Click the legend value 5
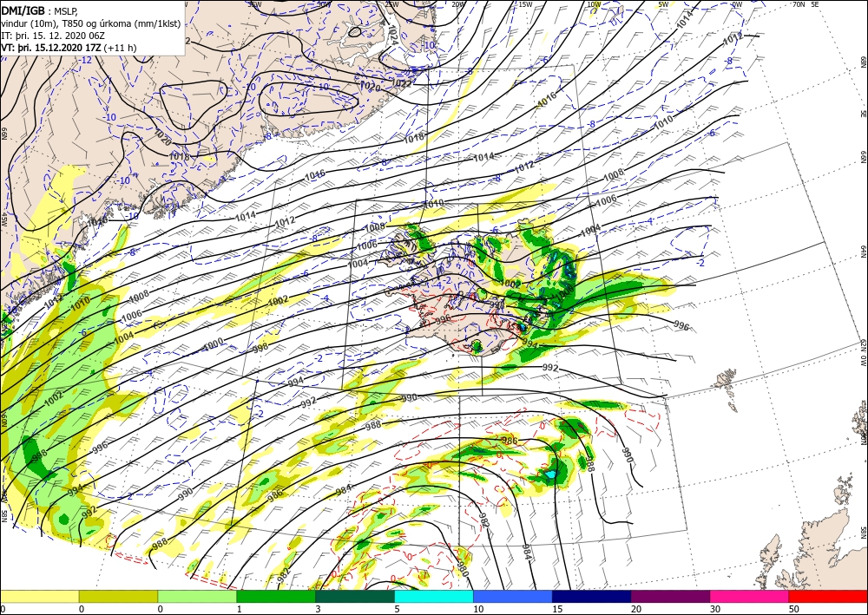The width and height of the screenshot is (868, 615). pos(398,609)
